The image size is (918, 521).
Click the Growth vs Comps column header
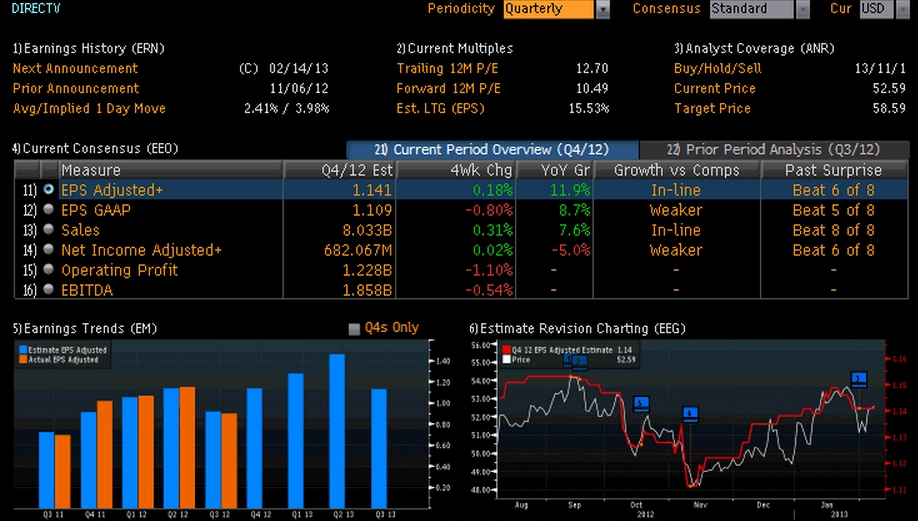tap(677, 170)
